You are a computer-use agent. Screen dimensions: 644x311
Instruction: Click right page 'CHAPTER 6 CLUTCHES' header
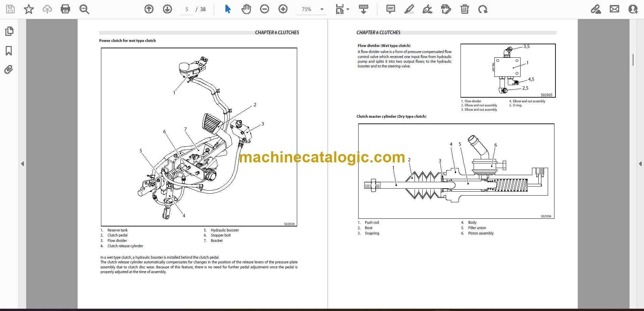[378, 33]
